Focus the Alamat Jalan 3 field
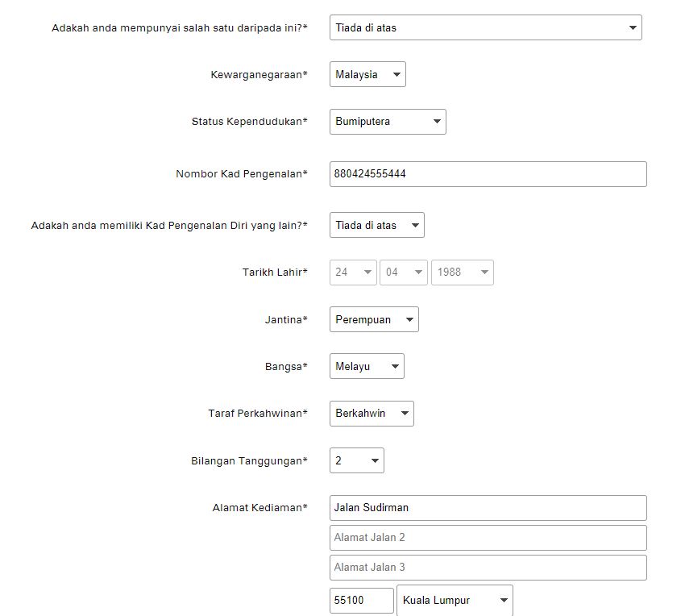 (488, 568)
